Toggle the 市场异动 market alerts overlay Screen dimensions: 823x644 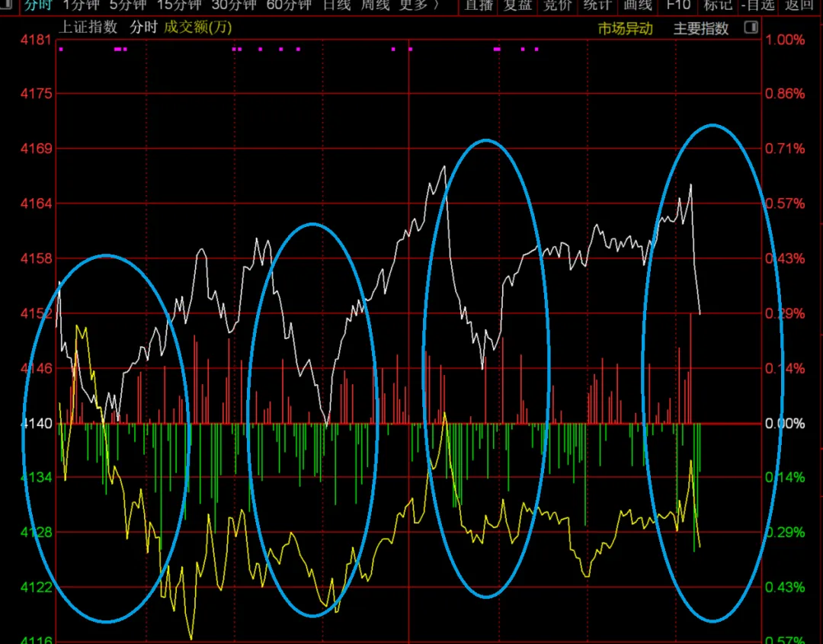tap(625, 29)
